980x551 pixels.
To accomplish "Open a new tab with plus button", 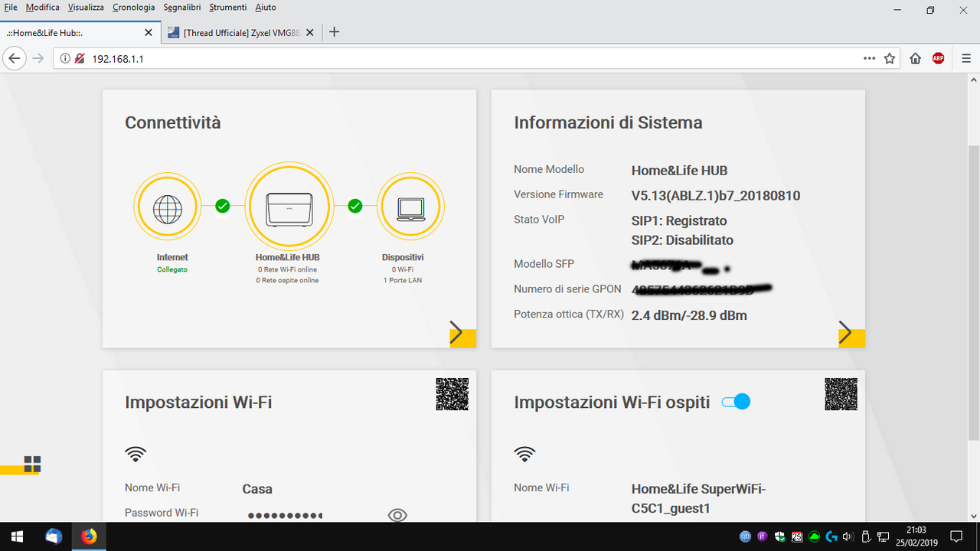I will [334, 32].
